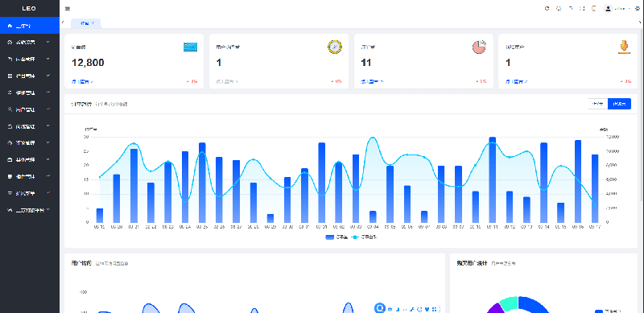Click the refresh icon in top header
644x313 pixels.
click(x=547, y=9)
